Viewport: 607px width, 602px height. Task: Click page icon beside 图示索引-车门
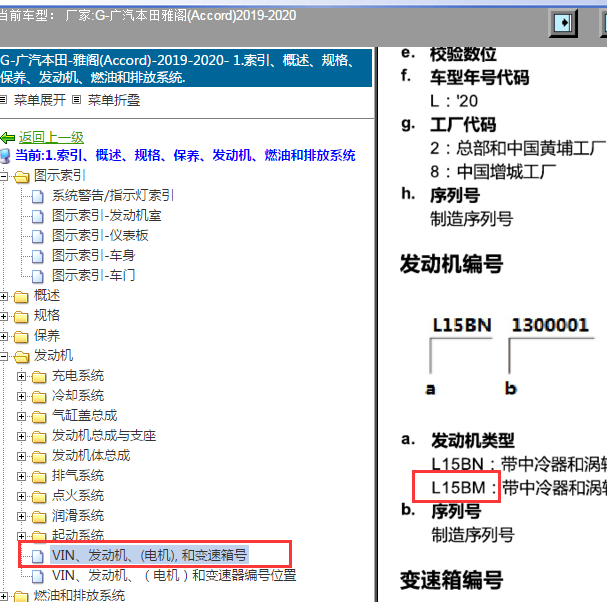click(38, 276)
